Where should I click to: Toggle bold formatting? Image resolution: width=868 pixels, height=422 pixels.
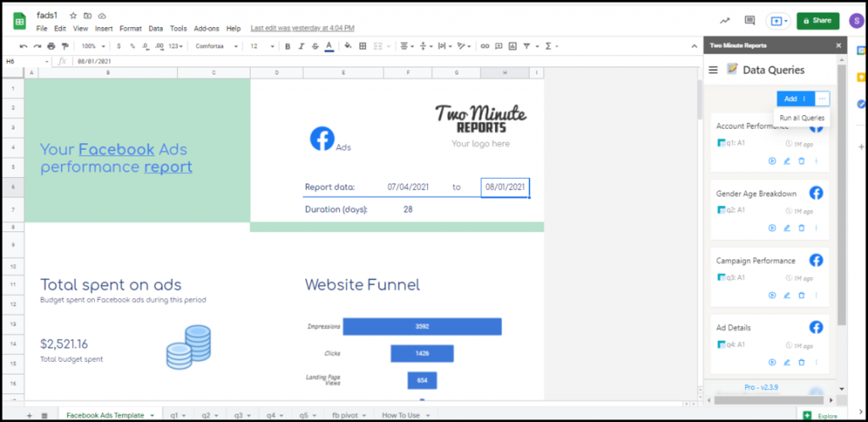(x=287, y=47)
